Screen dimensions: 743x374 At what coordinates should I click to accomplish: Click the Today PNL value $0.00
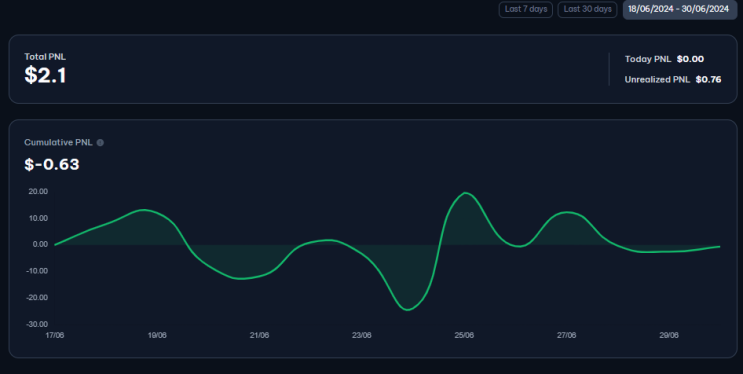pyautogui.click(x=690, y=59)
